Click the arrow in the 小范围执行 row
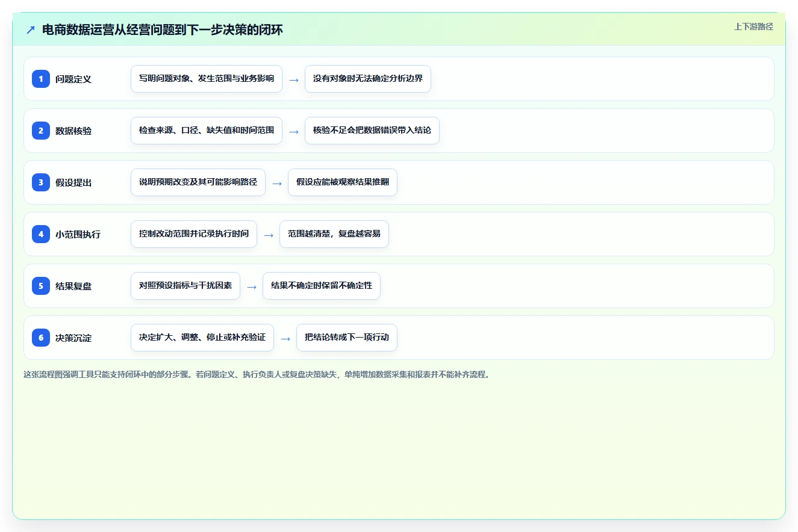The width and height of the screenshot is (798, 532). tap(269, 235)
